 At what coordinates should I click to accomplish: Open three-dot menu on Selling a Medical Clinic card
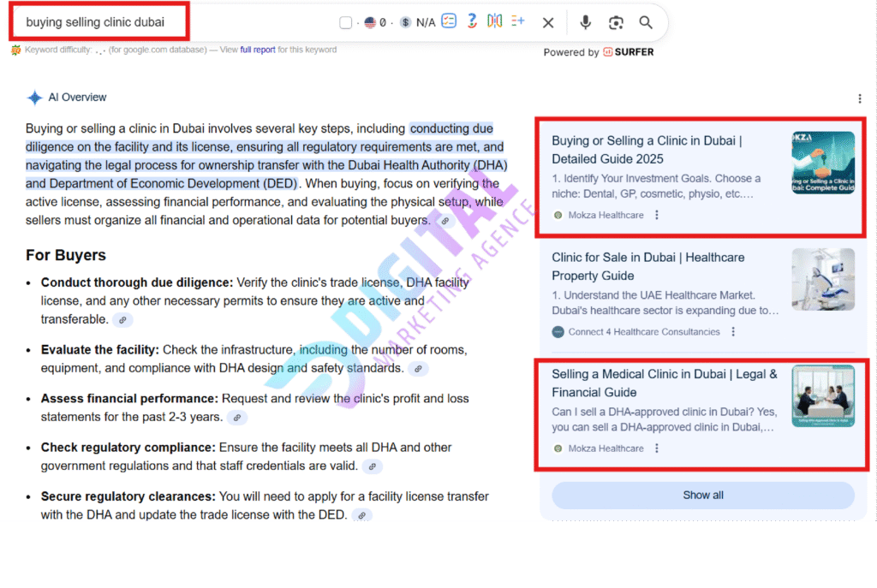(657, 448)
